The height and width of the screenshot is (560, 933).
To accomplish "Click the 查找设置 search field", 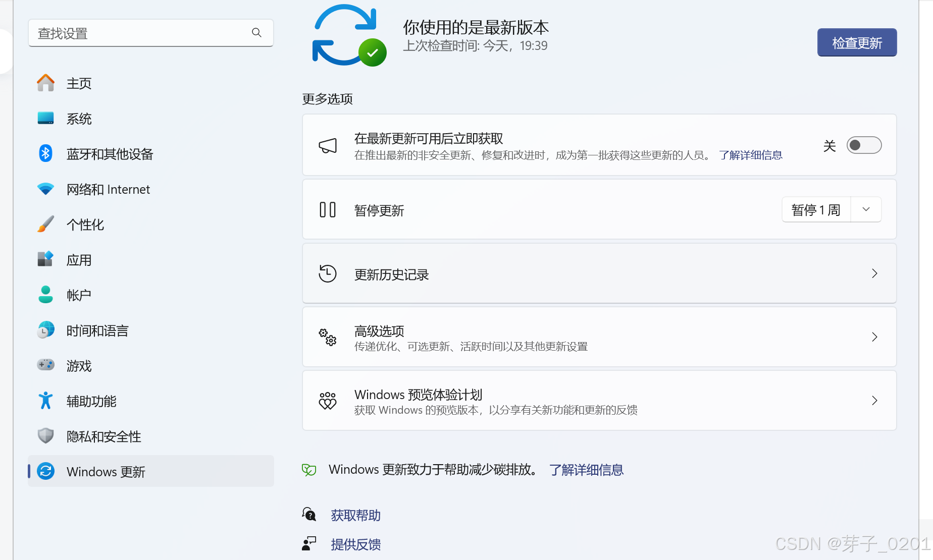I will pos(151,33).
